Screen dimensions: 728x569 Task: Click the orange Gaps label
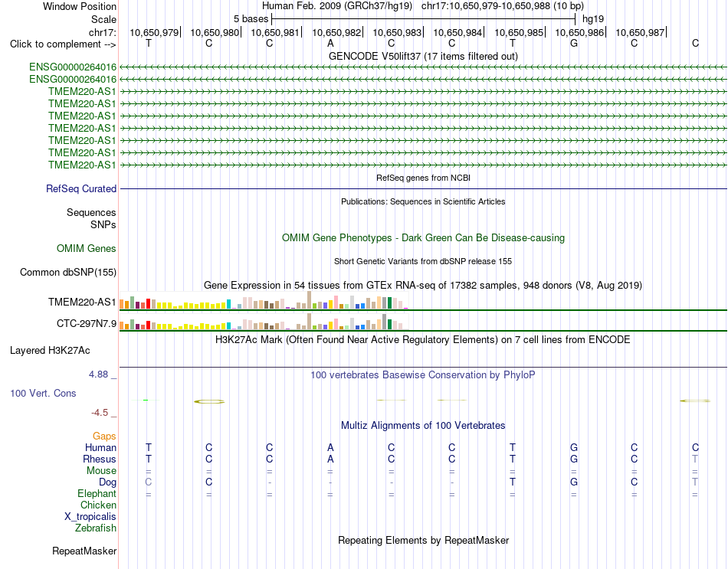(x=104, y=436)
